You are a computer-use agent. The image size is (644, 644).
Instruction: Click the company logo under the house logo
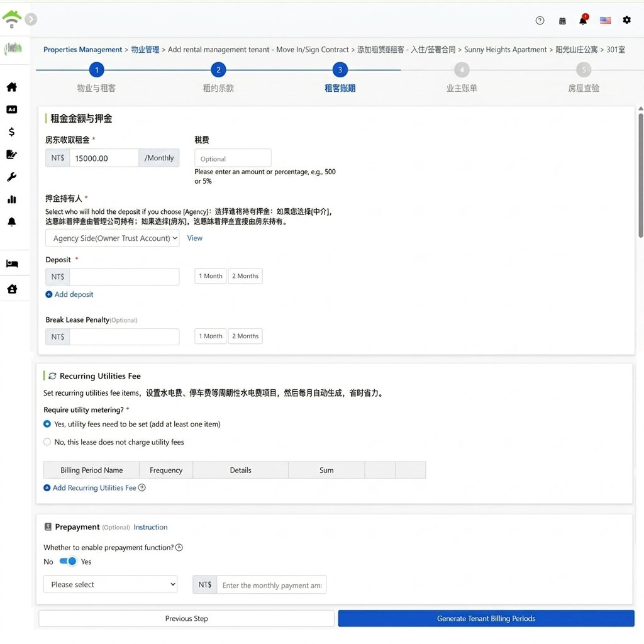click(x=13, y=48)
